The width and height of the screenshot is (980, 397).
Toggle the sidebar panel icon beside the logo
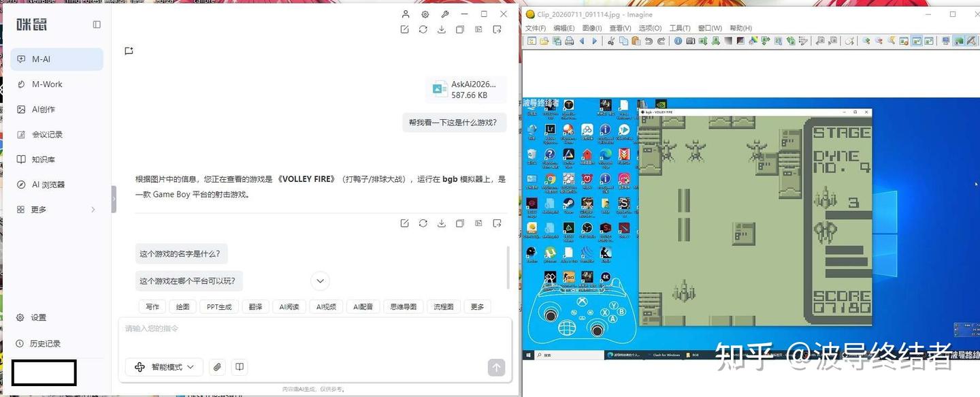(x=97, y=25)
